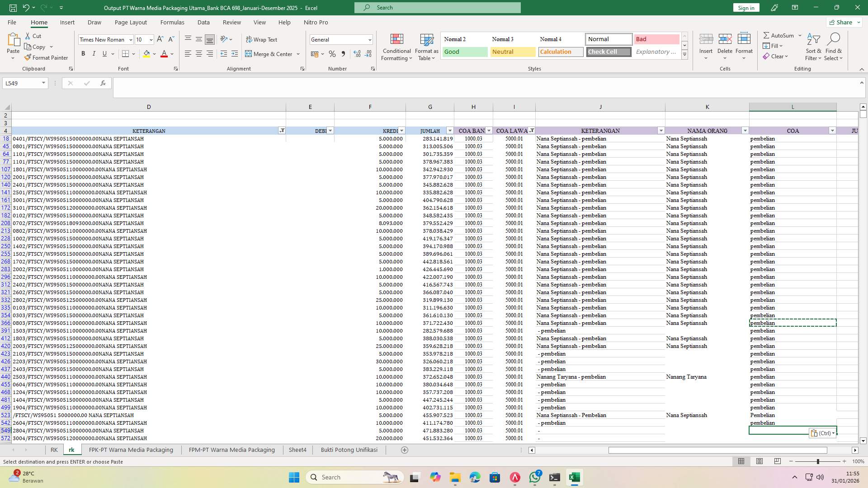Toggle bold formatting
Screen dimensions: 868x488
pyautogui.click(x=83, y=53)
